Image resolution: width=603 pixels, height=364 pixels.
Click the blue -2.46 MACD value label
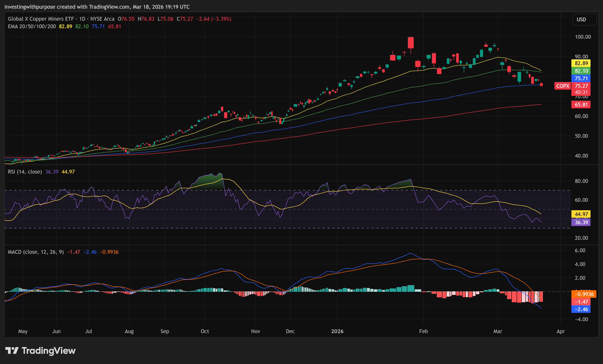pyautogui.click(x=581, y=309)
